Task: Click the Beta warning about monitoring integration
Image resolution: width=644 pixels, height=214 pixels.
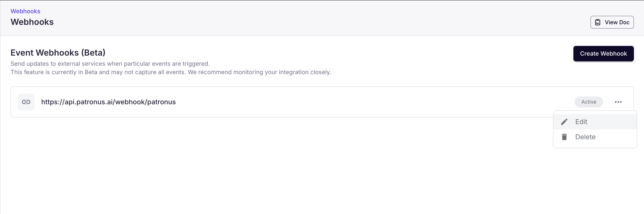Action: 171,72
